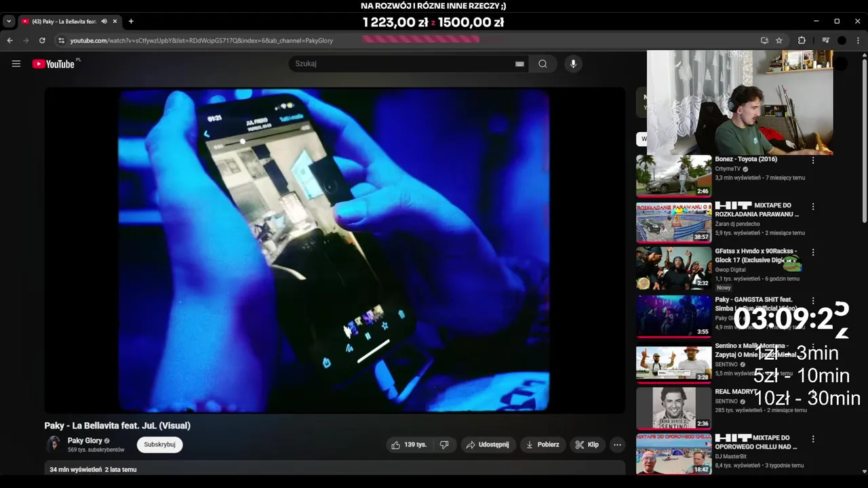
Task: Open the Bonez - Toyota (2016) thumbnail
Action: (673, 176)
